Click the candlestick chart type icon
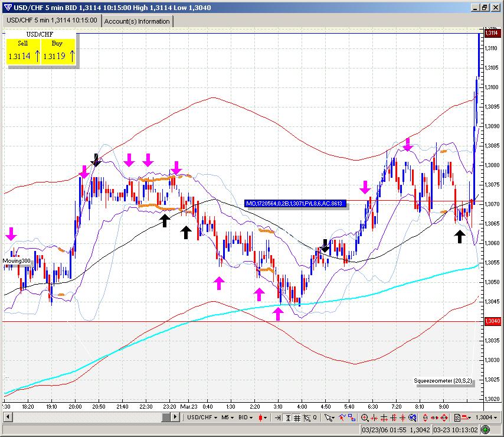The width and height of the screenshot is (504, 437). [262, 418]
